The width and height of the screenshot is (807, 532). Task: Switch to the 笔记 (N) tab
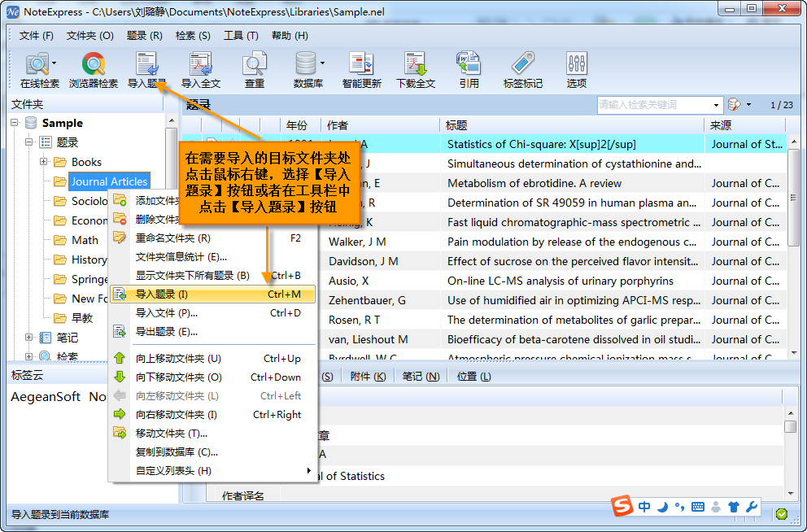pyautogui.click(x=421, y=377)
